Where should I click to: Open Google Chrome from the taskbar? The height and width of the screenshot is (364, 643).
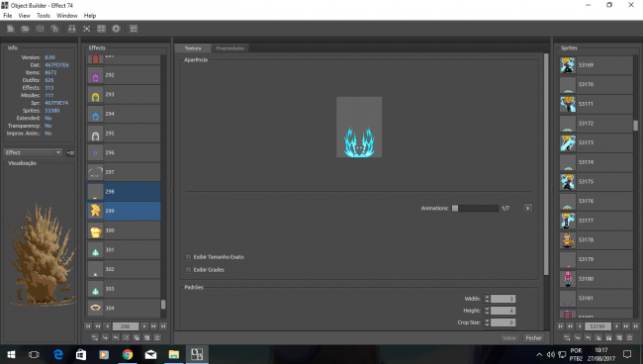[x=128, y=354]
